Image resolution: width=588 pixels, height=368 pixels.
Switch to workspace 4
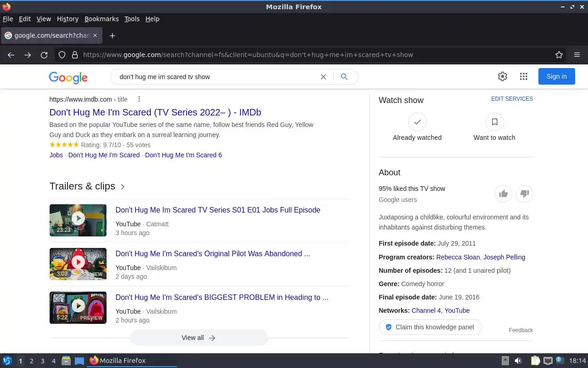click(53, 361)
